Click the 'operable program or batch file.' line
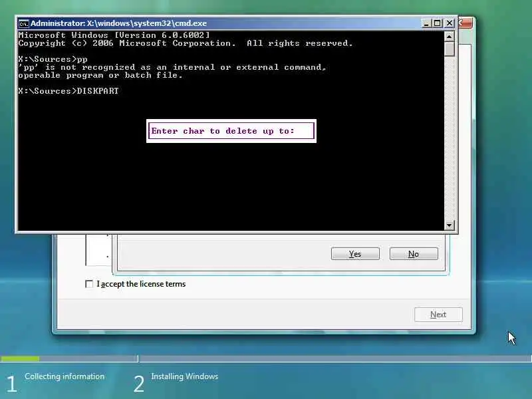The height and width of the screenshot is (399, 532). (100, 75)
